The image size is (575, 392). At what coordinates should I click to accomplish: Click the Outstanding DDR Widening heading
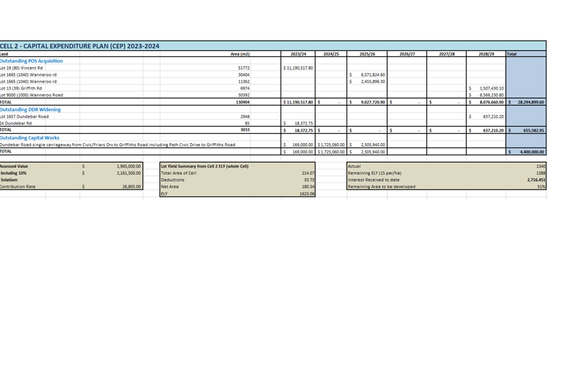[x=30, y=109]
